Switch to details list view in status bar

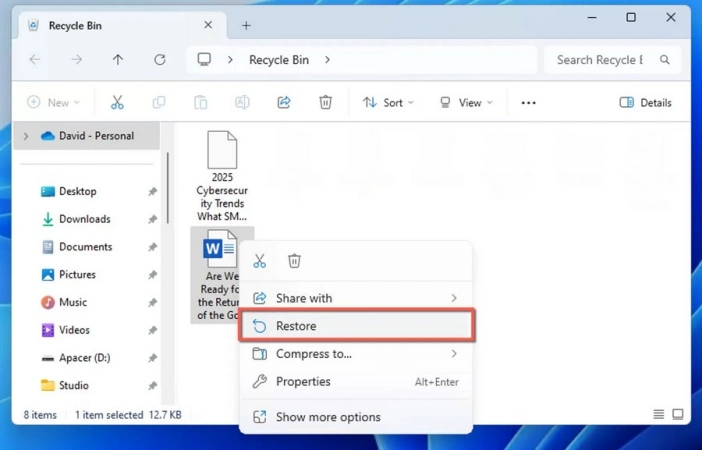coord(658,415)
